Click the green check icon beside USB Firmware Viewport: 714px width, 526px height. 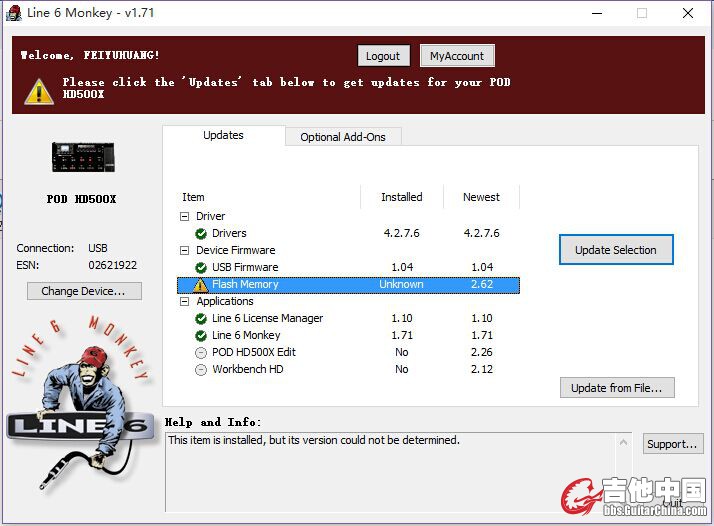201,267
